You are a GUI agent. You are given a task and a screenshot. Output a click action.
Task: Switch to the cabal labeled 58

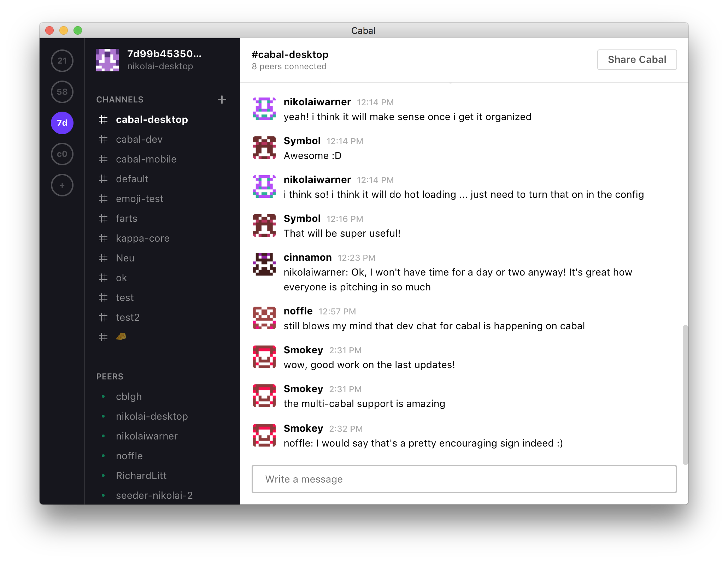tap(62, 92)
